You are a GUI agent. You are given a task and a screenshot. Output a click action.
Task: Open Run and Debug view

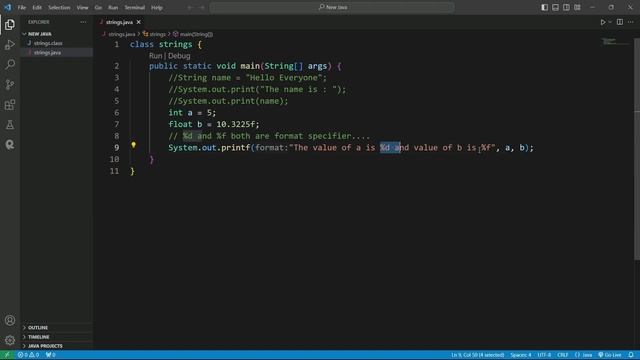pyautogui.click(x=10, y=44)
